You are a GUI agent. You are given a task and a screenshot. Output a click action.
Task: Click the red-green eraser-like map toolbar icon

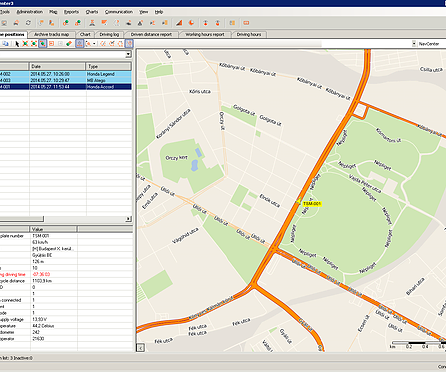pos(69,44)
